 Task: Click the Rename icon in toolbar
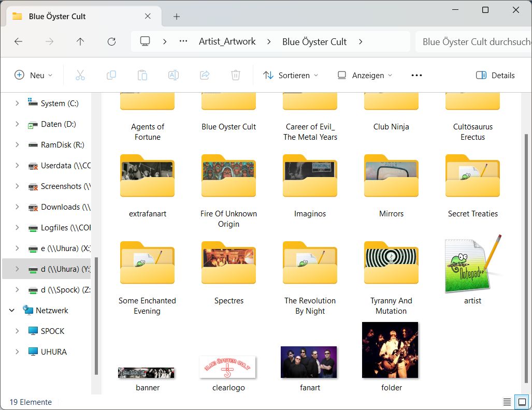pos(174,75)
